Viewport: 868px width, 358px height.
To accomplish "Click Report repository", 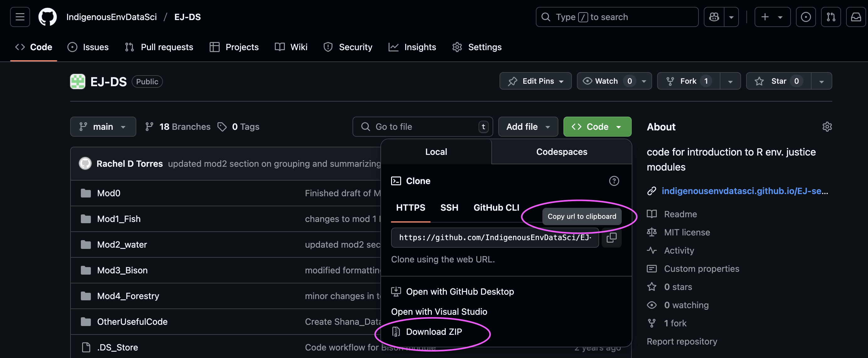I will 682,341.
